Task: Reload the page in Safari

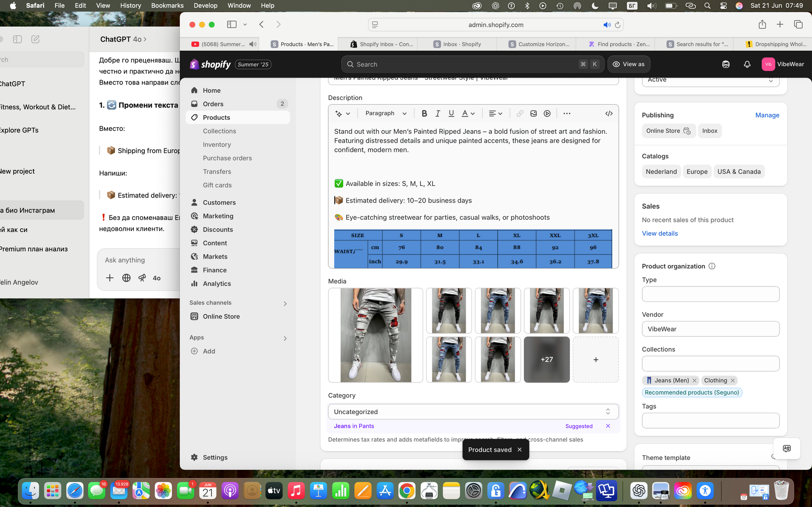Action: [x=618, y=25]
